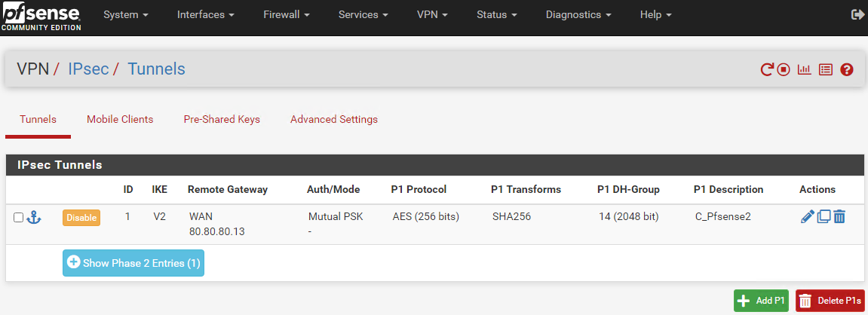Delete the C_Pfsense2 tunnel with the trash icon
The width and height of the screenshot is (868, 315).
[839, 217]
